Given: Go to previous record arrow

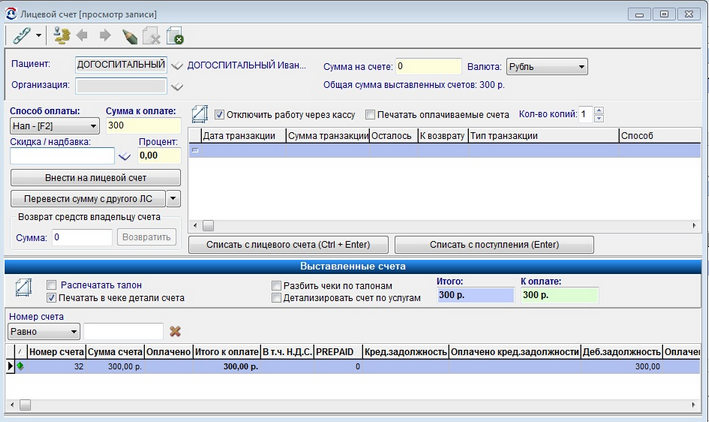Looking at the screenshot, I should pos(82,35).
